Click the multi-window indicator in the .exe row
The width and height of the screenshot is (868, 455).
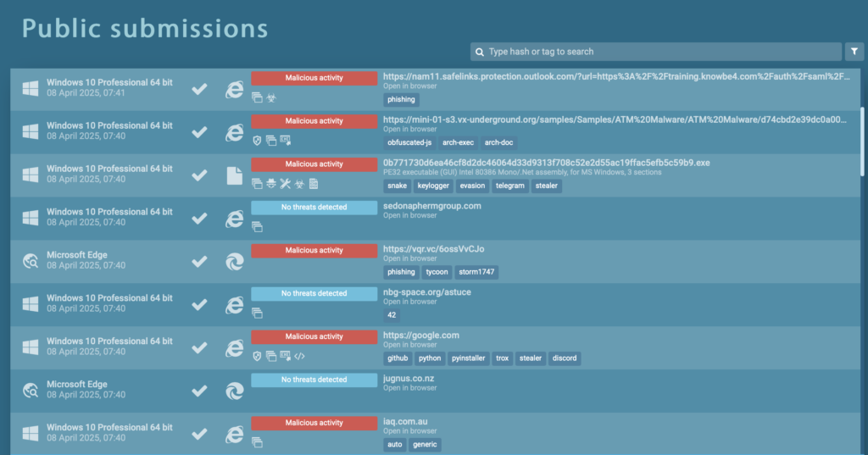(x=257, y=185)
